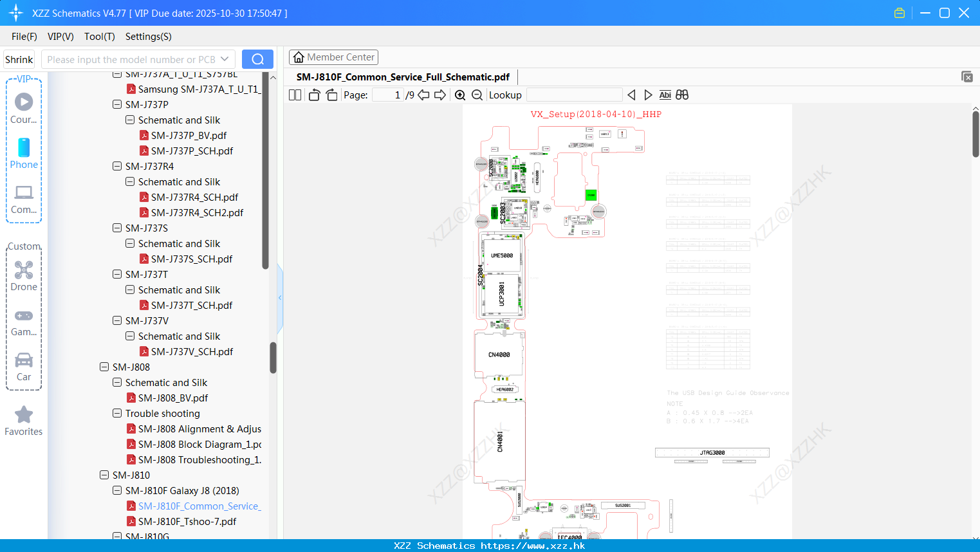
Task: Click the page number field
Action: coord(387,95)
